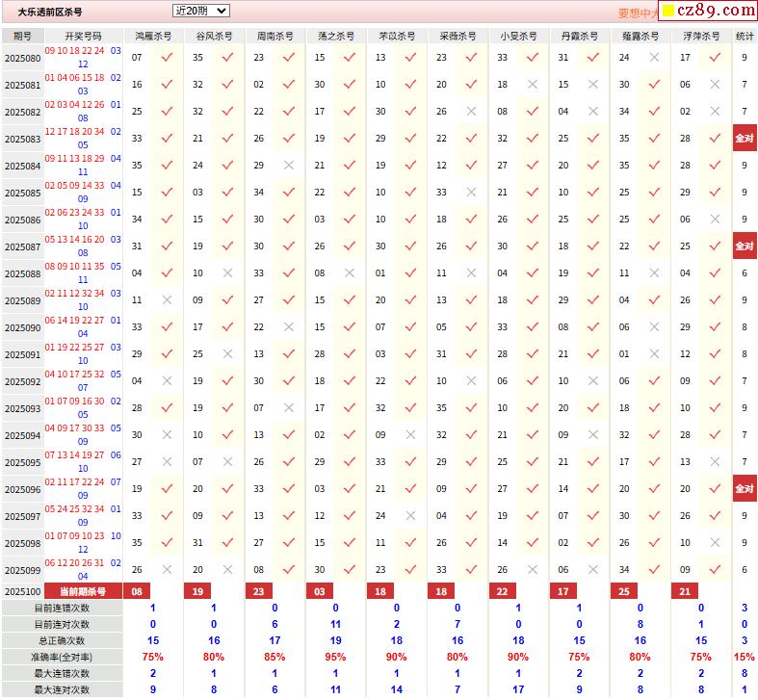Viewport: 758px width, 700px height.
Task: Click max streak value 17 under 小旻杀号
Action: point(518,689)
